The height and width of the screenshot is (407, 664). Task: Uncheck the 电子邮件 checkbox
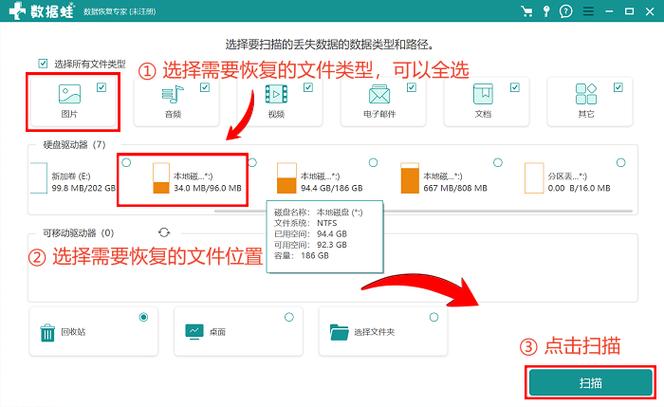pyautogui.click(x=411, y=87)
